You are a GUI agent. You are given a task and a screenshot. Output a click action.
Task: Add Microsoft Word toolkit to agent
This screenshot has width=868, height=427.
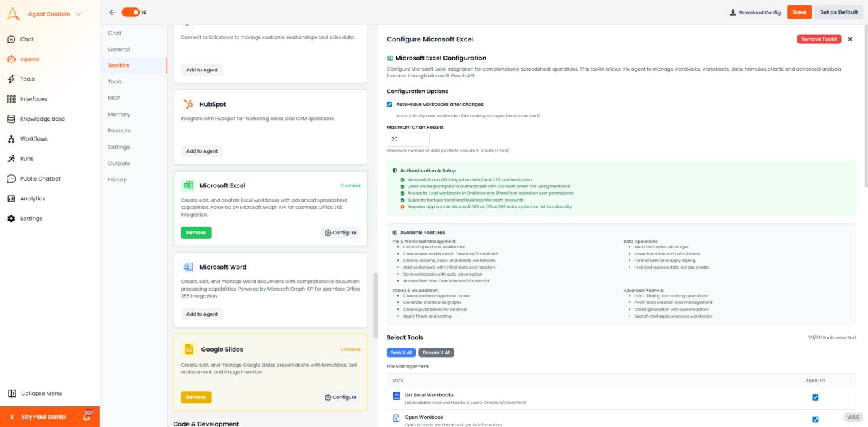click(202, 314)
